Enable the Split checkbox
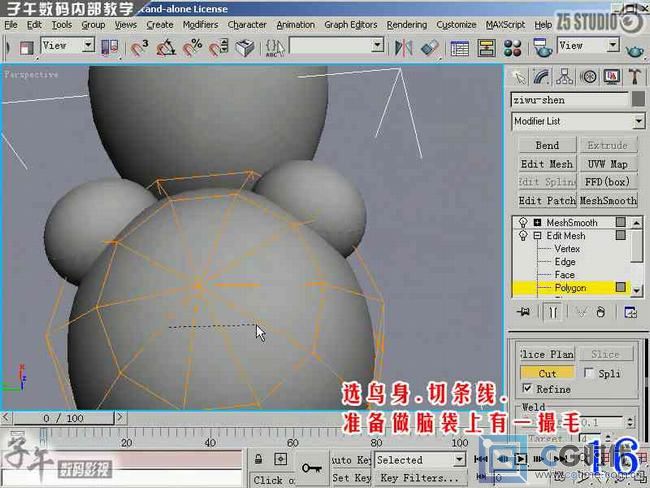Image resolution: width=650 pixels, height=488 pixels. click(x=589, y=373)
